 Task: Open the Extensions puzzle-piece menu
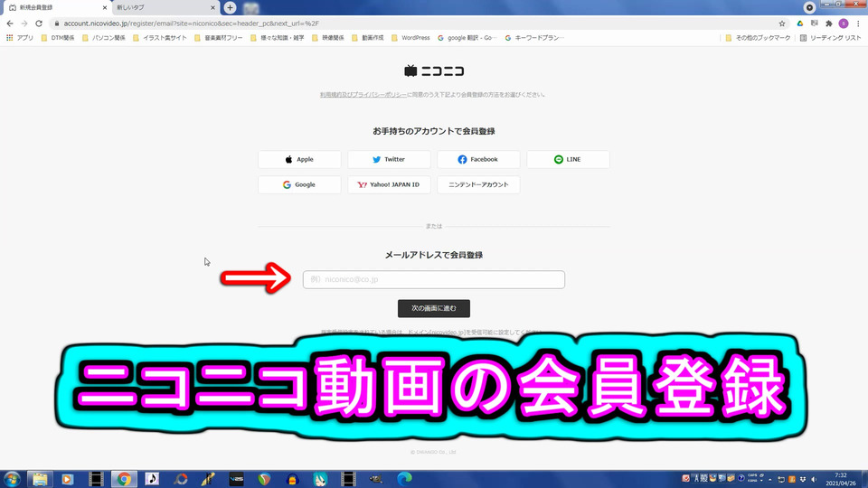829,23
